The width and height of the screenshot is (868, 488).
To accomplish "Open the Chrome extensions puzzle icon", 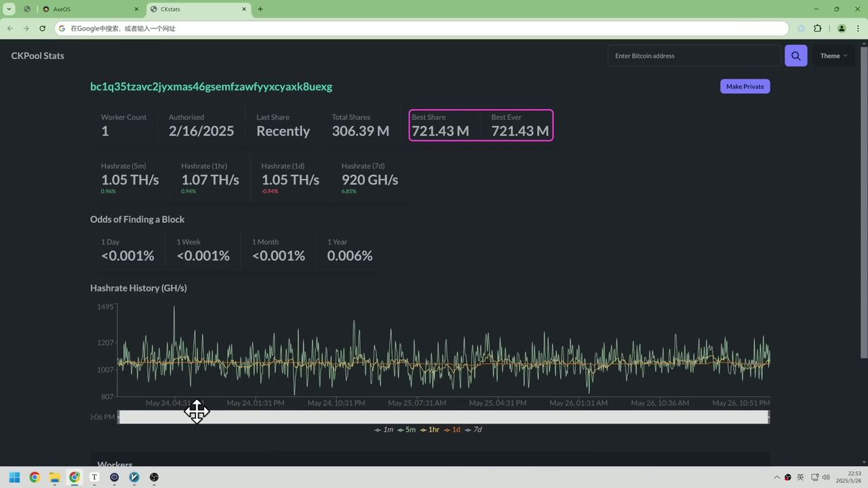I will point(817,28).
